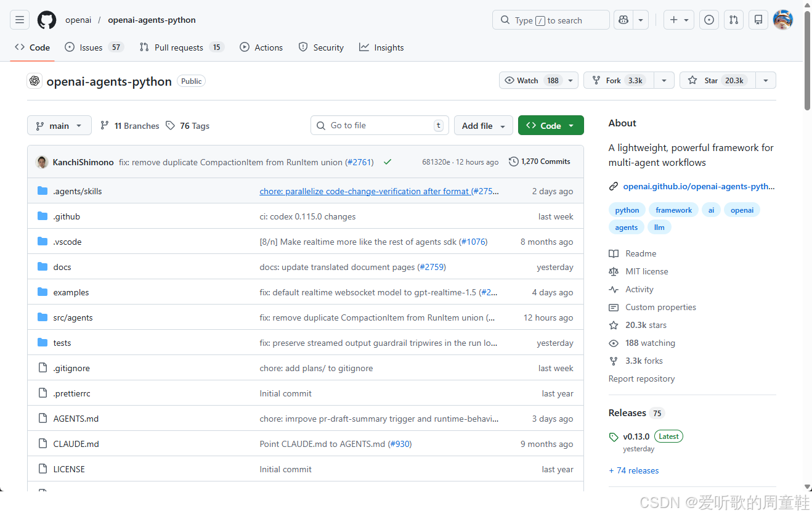Image resolution: width=812 pixels, height=516 pixels.
Task: Open Custom properties link
Action: [x=652, y=307]
